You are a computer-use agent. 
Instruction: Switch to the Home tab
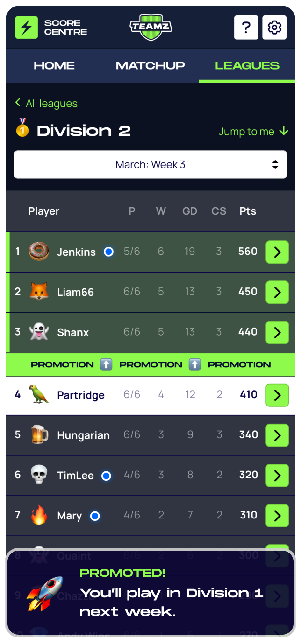pos(54,66)
